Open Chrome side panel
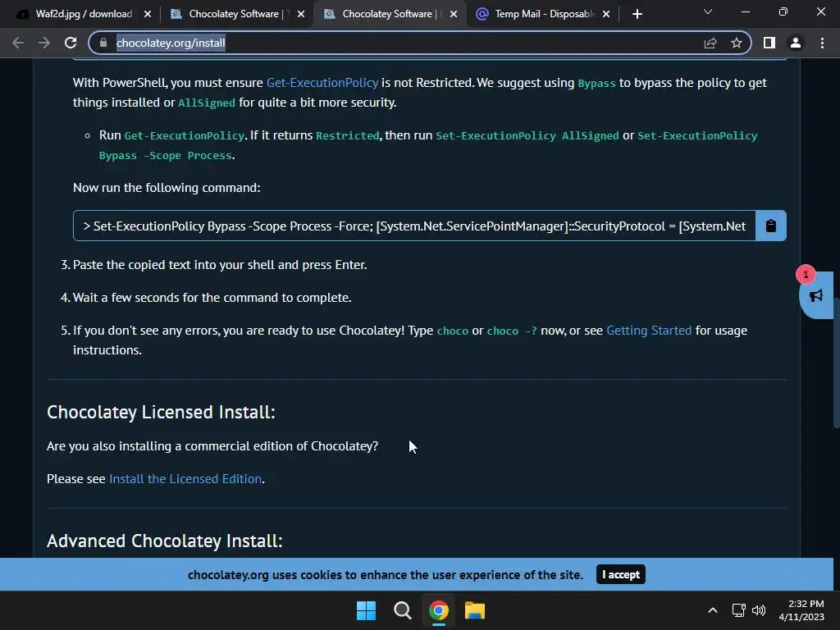The width and height of the screenshot is (840, 630). click(x=769, y=43)
